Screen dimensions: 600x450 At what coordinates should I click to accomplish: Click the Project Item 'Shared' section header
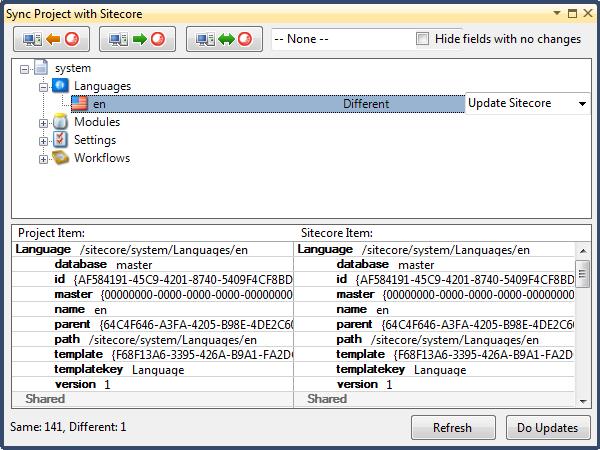click(153, 399)
